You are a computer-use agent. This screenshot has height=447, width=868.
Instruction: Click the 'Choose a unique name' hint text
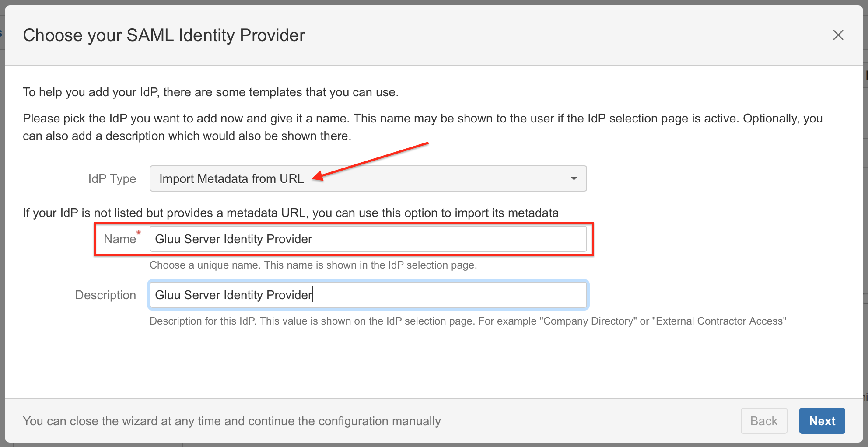pyautogui.click(x=313, y=265)
